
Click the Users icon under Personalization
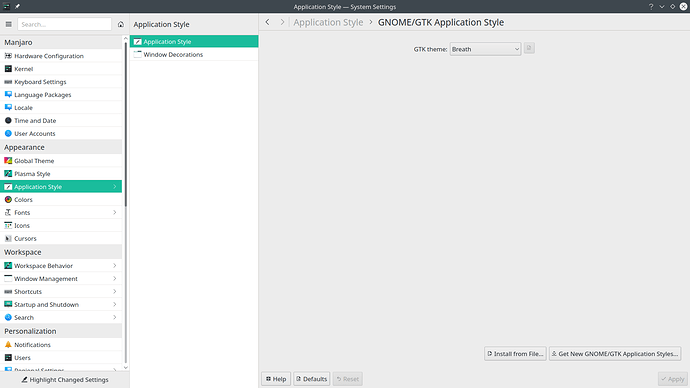[x=8, y=358]
